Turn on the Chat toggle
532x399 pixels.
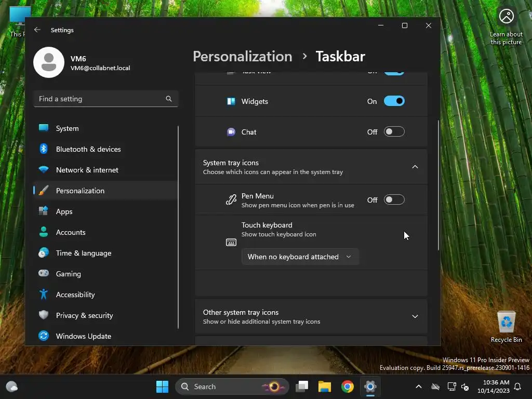pyautogui.click(x=394, y=131)
